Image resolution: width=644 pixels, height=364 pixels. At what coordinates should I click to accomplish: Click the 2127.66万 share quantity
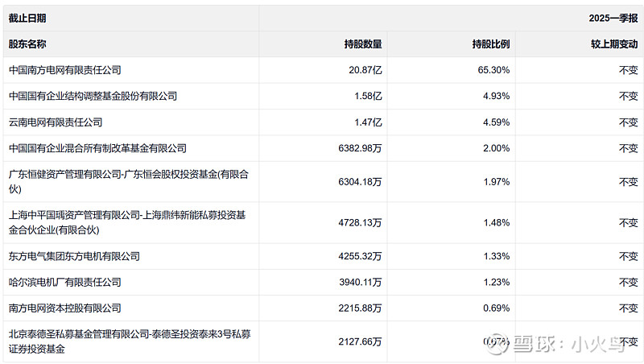(360, 341)
